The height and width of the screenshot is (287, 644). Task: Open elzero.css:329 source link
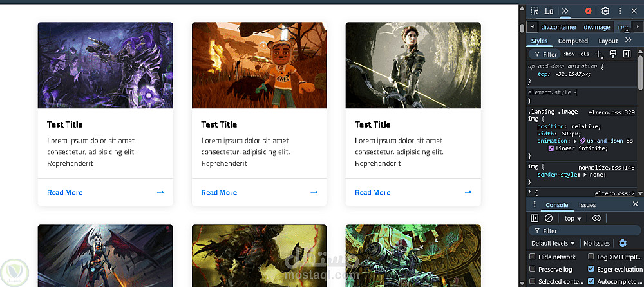[612, 112]
